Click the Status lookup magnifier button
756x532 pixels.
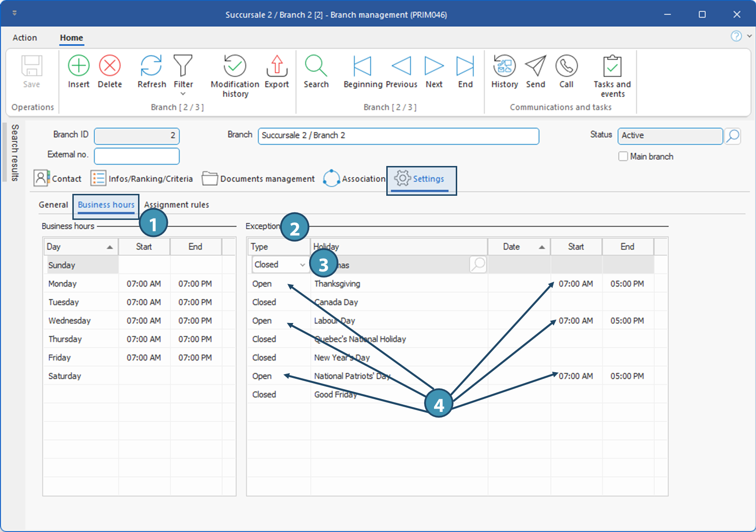click(732, 136)
